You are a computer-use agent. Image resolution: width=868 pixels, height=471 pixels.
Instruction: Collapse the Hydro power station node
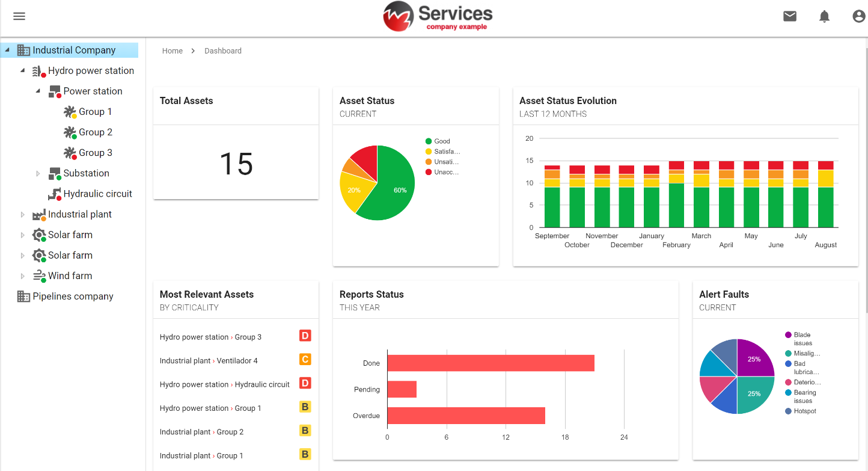(23, 71)
